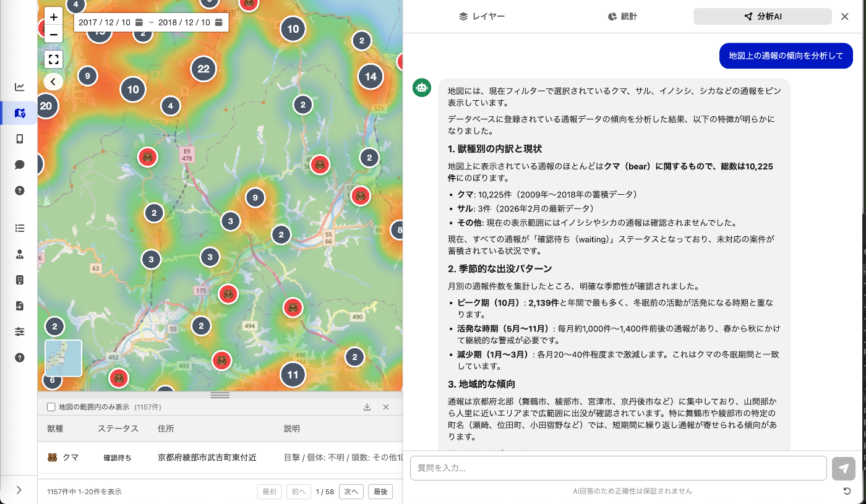Close the report table panel
Viewport: 866px width, 504px height.
pos(386,407)
